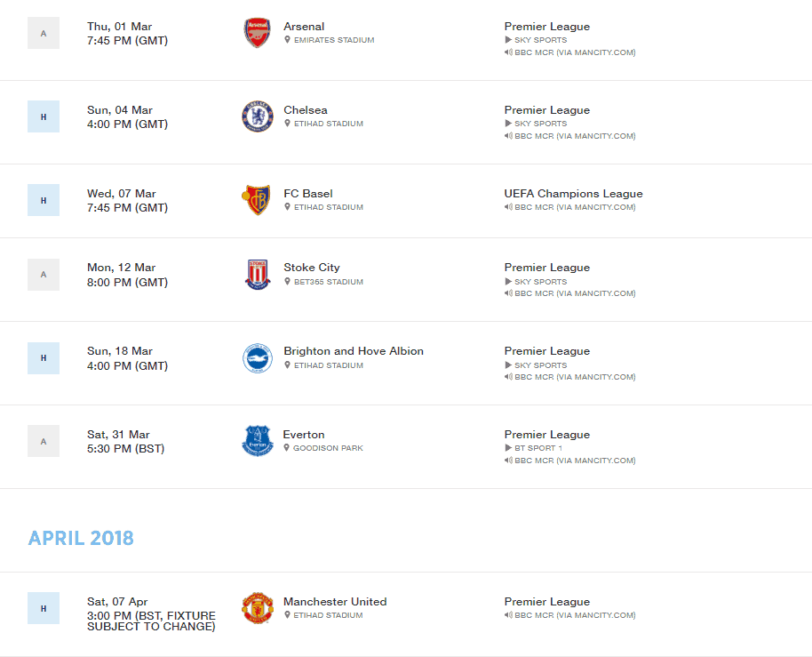Viewport: 812px width, 657px height.
Task: Click the Sky Sports play icon for Arsenal
Action: pyautogui.click(x=508, y=40)
